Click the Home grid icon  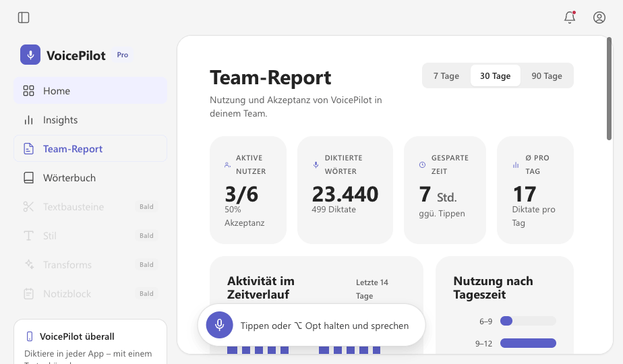(x=28, y=90)
